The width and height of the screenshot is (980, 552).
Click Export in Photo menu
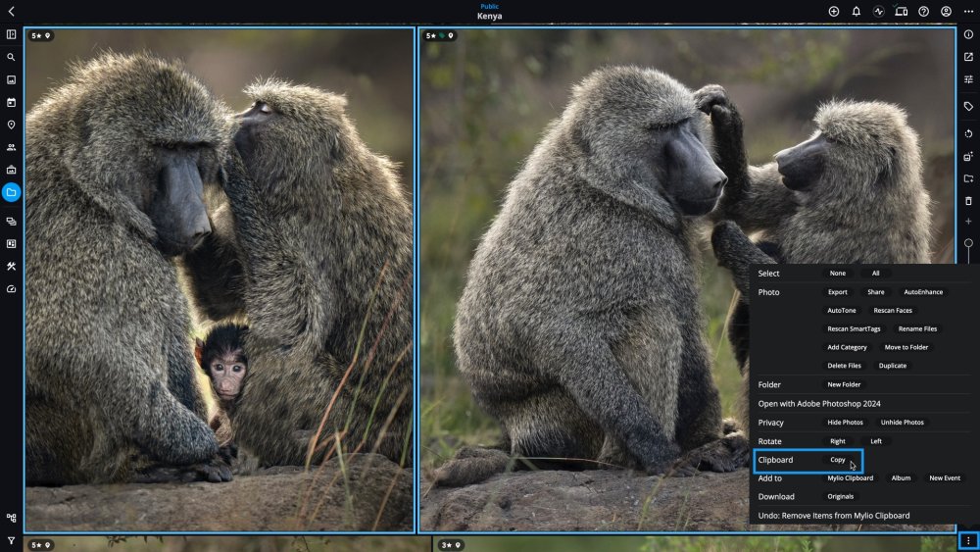pos(838,292)
